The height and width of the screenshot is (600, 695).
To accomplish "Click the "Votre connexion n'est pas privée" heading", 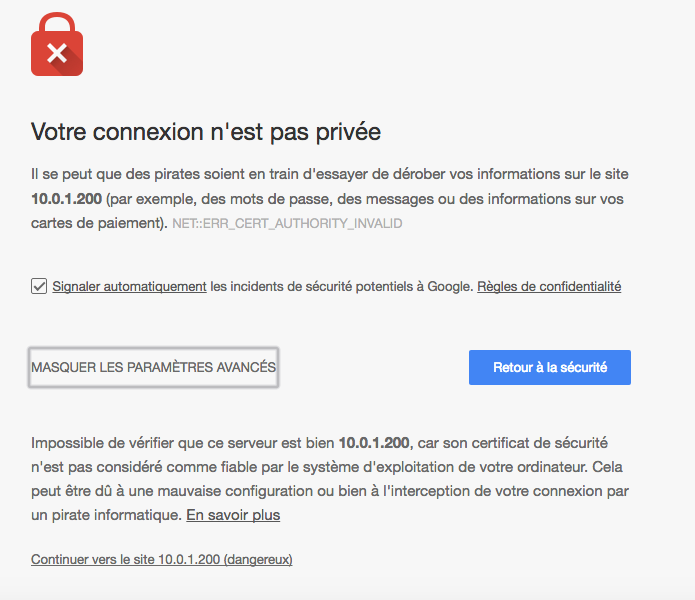I will tap(206, 132).
